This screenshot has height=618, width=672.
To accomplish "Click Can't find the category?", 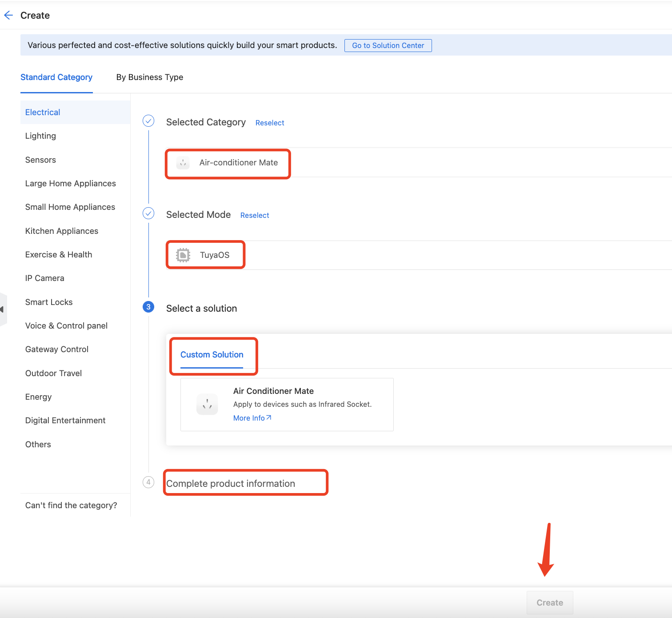I will (71, 506).
